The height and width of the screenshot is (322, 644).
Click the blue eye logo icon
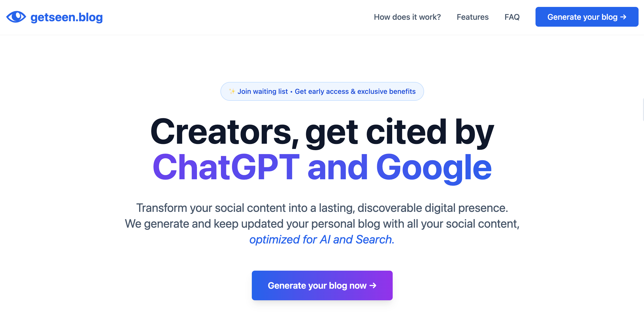16,17
